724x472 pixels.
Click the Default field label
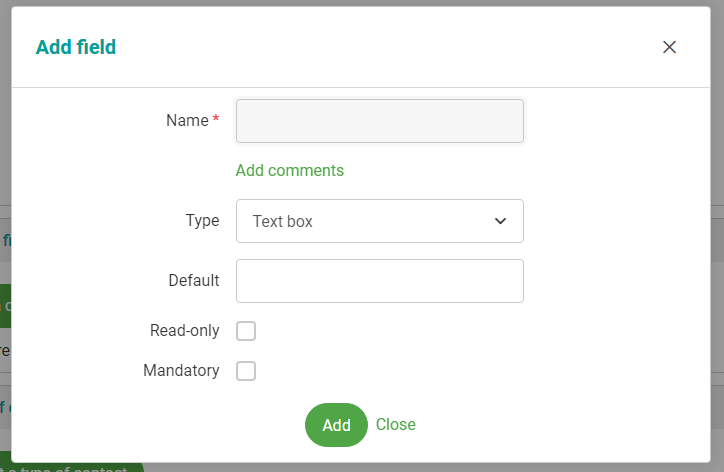(x=193, y=280)
